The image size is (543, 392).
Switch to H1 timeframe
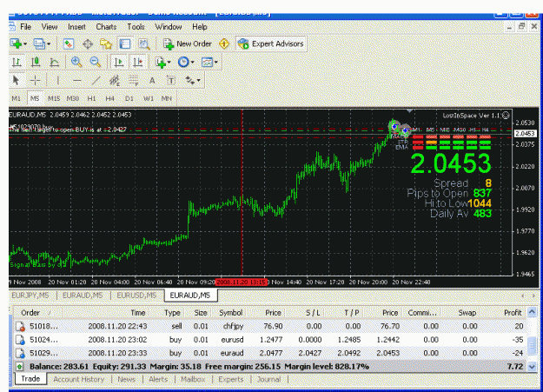pyautogui.click(x=91, y=98)
